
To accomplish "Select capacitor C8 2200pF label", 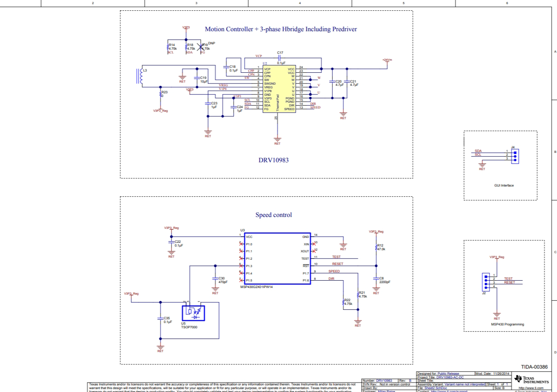I will (x=385, y=280).
